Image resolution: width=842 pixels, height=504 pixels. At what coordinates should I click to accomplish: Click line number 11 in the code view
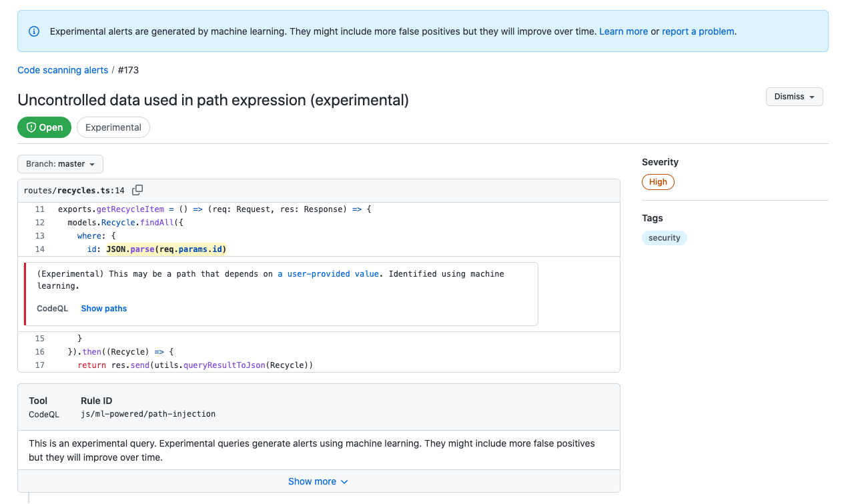tap(39, 209)
